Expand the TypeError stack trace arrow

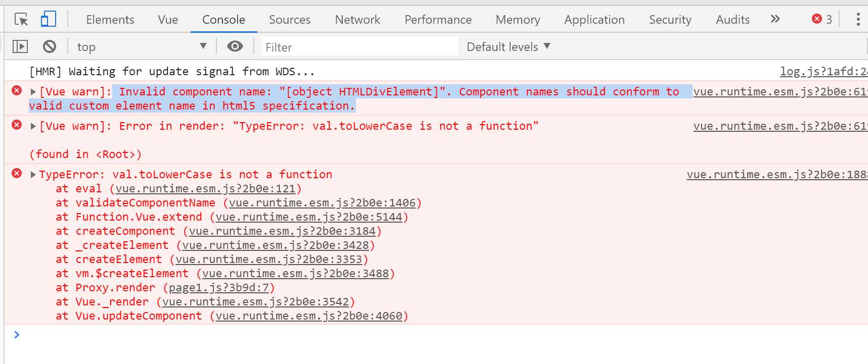pos(33,175)
